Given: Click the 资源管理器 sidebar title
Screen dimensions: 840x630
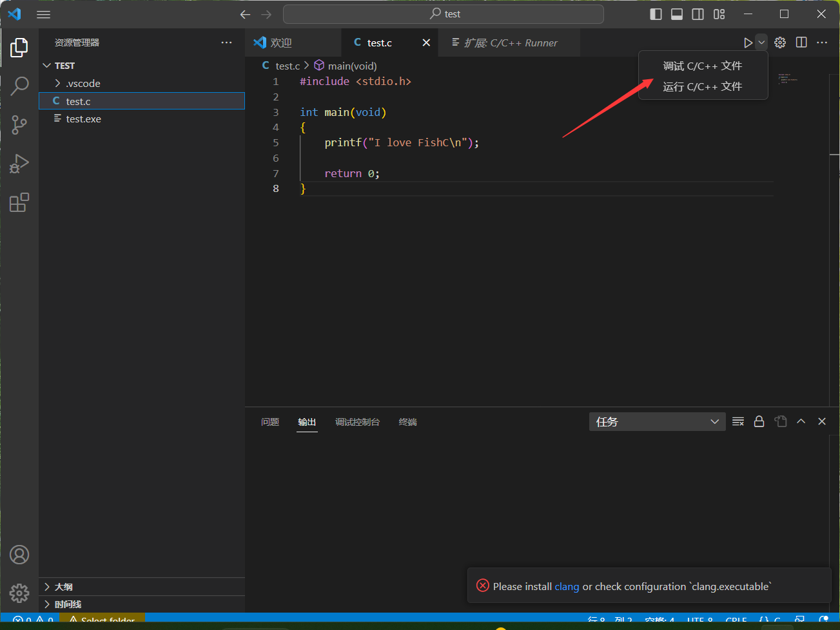Looking at the screenshot, I should coord(77,43).
